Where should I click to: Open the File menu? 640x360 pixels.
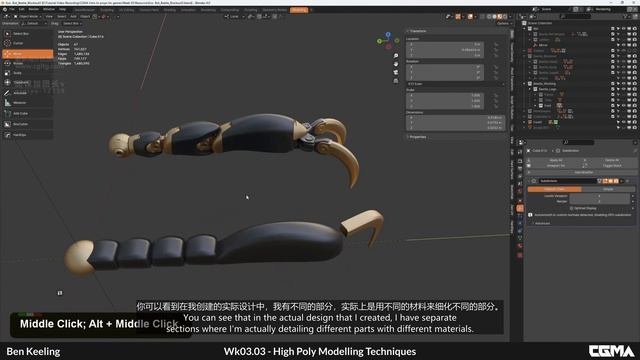[12, 9]
